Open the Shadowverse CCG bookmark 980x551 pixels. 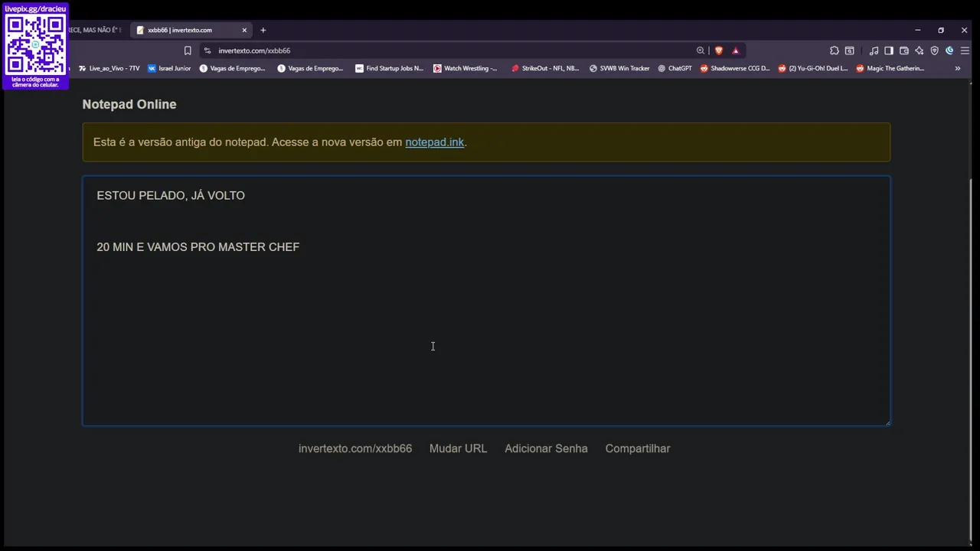tap(734, 68)
